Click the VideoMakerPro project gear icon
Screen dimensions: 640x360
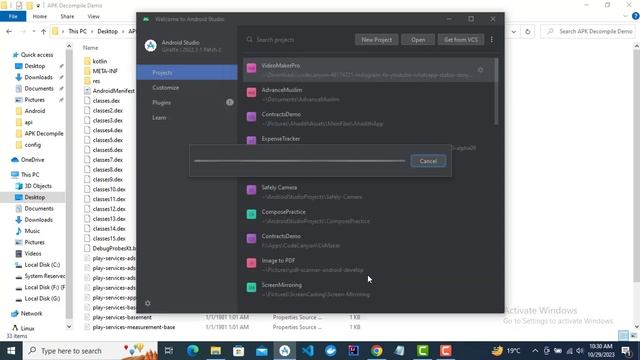tap(480, 70)
